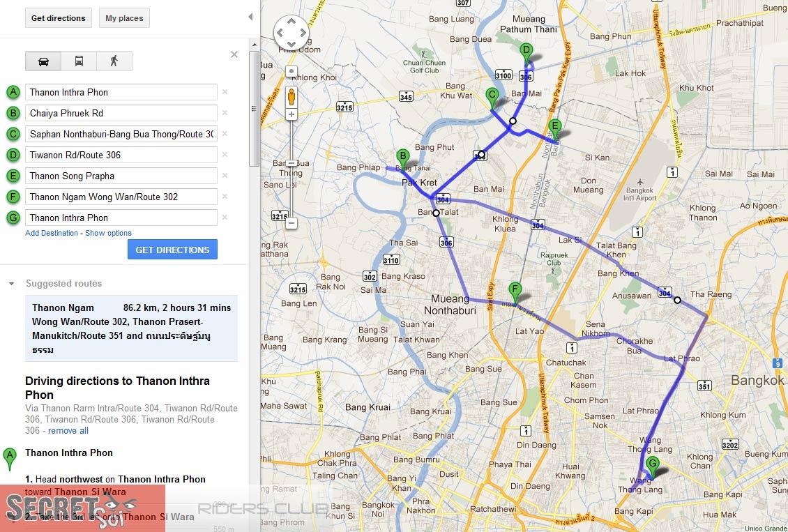The height and width of the screenshot is (532, 788).
Task: Click the route waypoint circle near Ban Talat
Action: pyautogui.click(x=437, y=213)
